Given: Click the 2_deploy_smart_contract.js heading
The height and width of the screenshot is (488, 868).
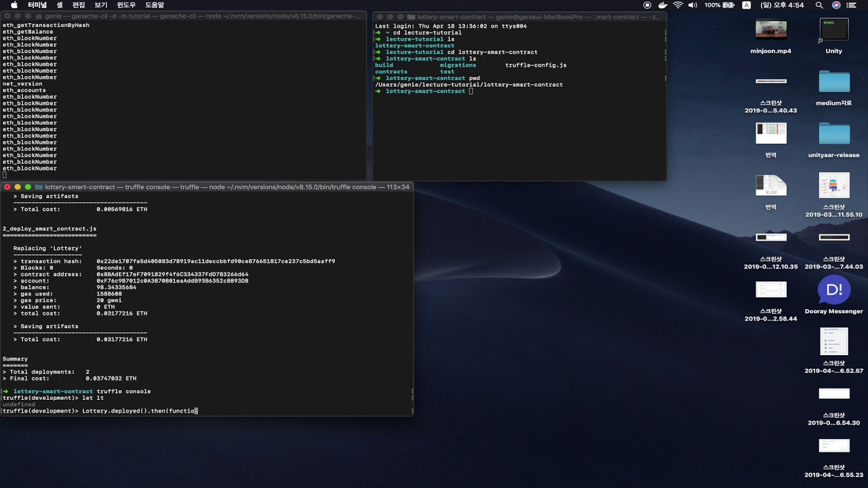Looking at the screenshot, I should pyautogui.click(x=50, y=229).
